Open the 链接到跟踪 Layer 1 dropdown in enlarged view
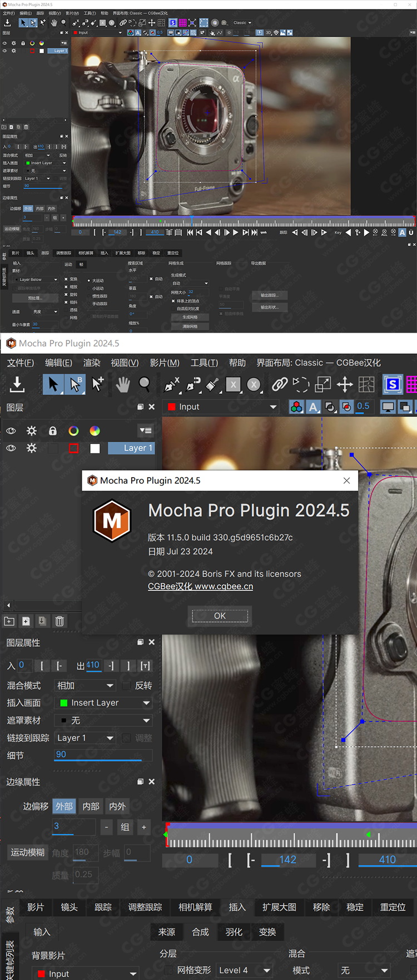 point(85,738)
